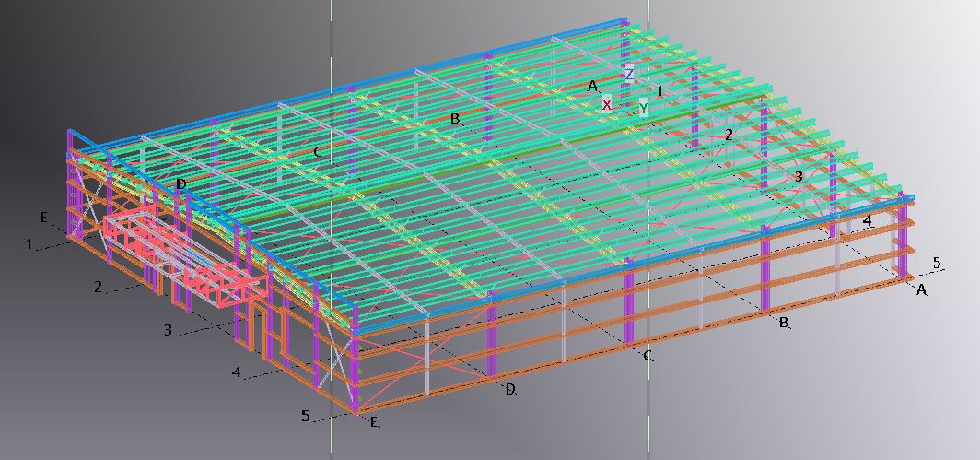Pick grid label 1 at far left
The height and width of the screenshot is (460, 980).
(x=29, y=244)
